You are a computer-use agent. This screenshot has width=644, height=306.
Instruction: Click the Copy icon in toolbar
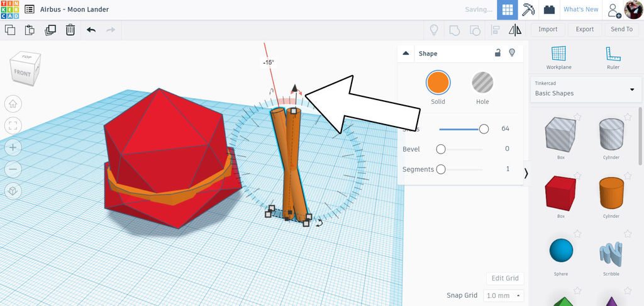(10, 30)
